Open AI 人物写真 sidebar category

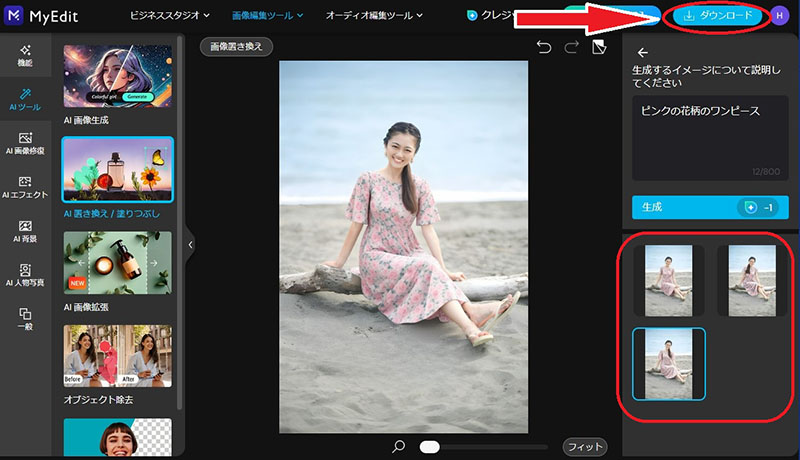coord(25,275)
